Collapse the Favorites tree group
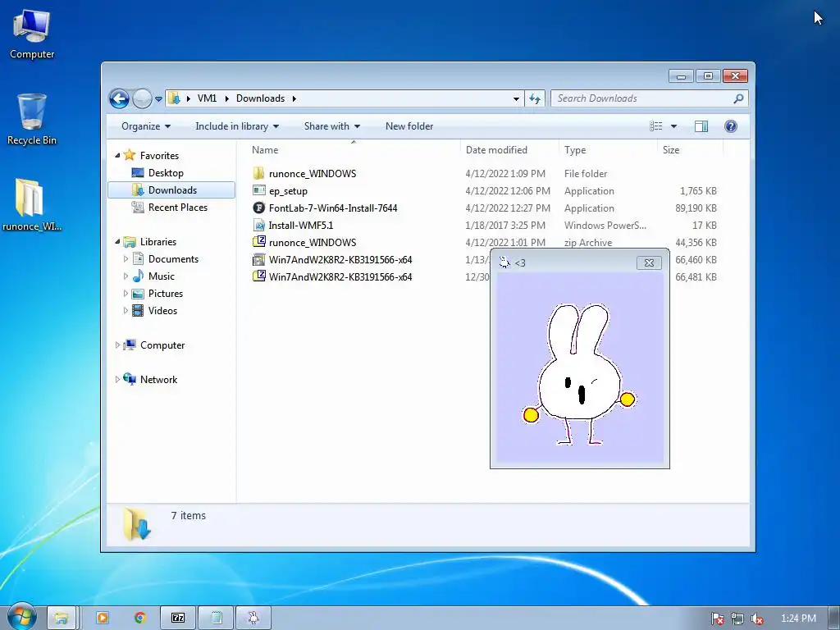This screenshot has height=630, width=840. tap(118, 155)
